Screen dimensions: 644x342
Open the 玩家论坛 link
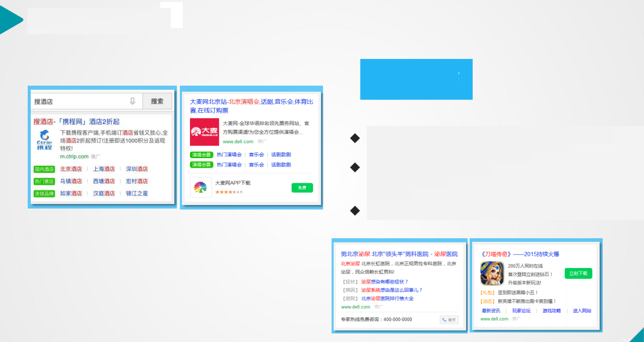[x=522, y=311]
